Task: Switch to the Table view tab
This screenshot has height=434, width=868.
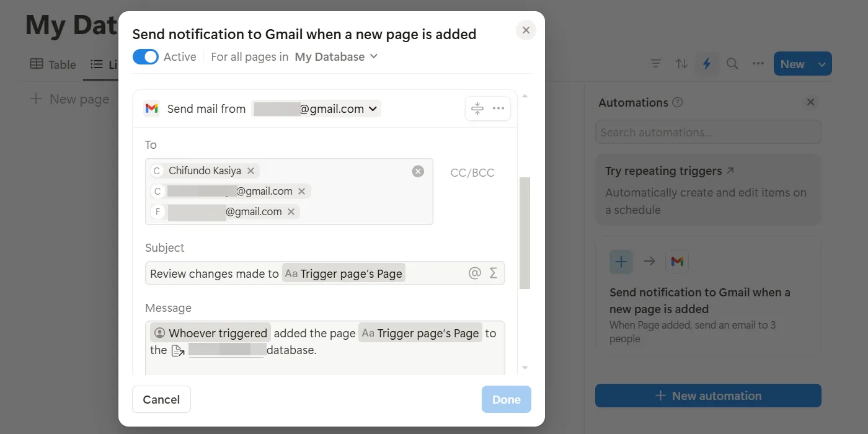Action: [x=53, y=64]
